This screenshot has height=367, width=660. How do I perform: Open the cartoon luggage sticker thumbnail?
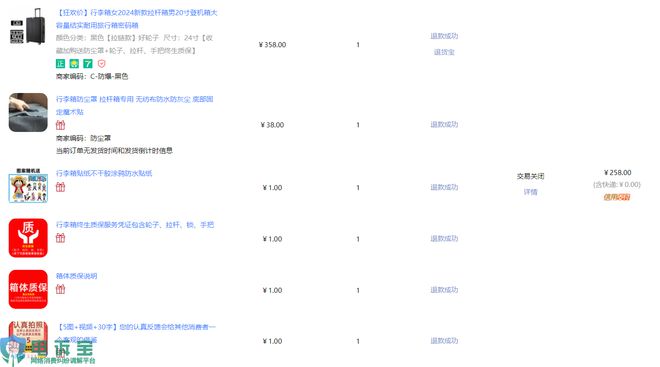[x=28, y=186]
